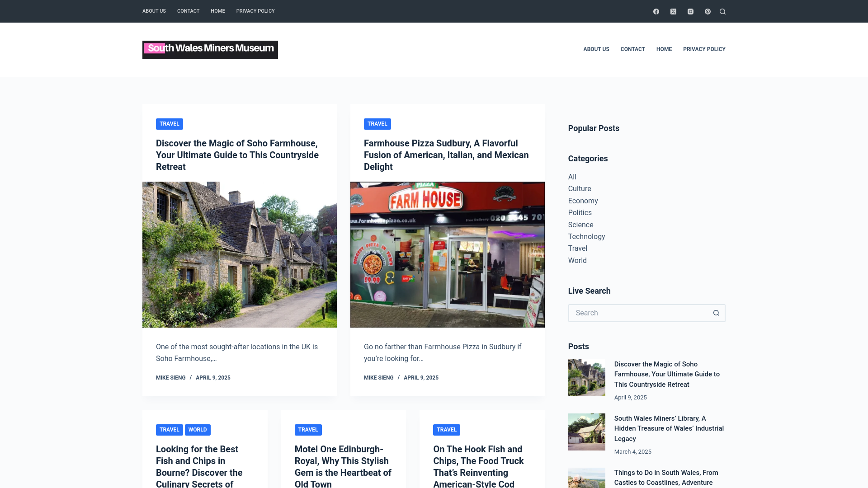The image size is (868, 488).
Task: Click Mike Sieng author on Soho Farmhouse post
Action: point(171,378)
